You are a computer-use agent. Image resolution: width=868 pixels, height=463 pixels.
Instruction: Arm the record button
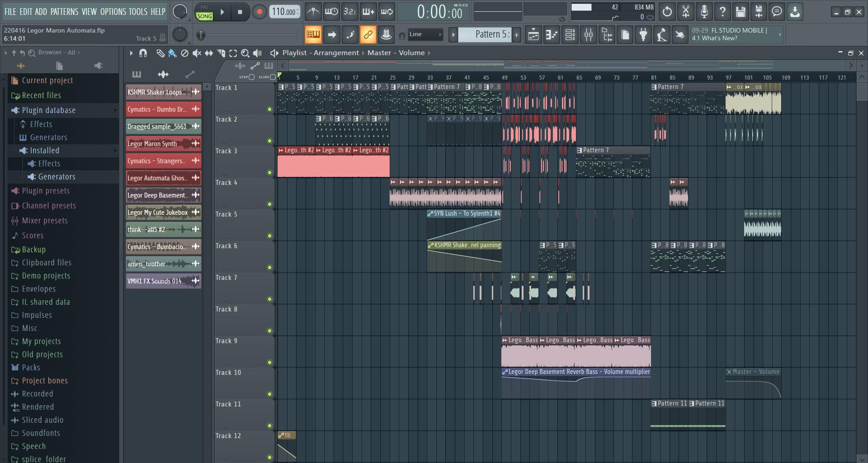pos(259,12)
